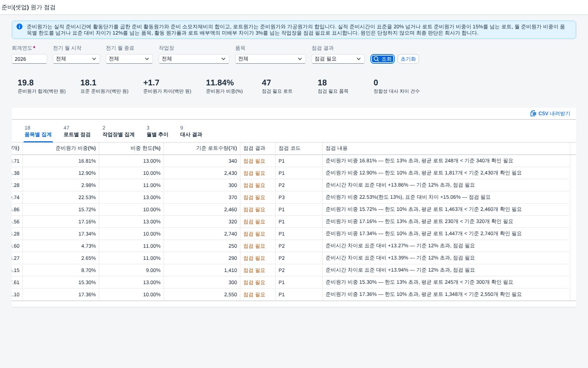Open the 작업장별 집계 tab
The height and width of the screenshot is (368, 588).
[x=118, y=131]
